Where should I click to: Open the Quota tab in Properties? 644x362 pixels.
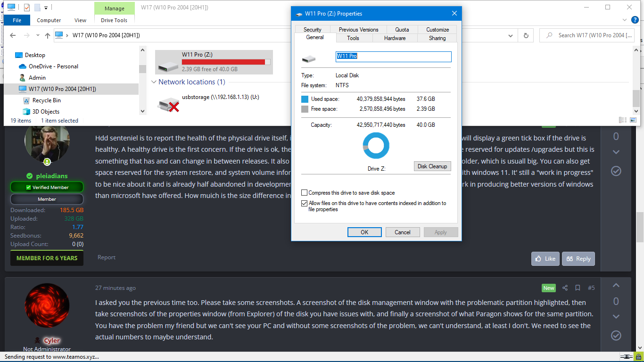tap(402, 29)
